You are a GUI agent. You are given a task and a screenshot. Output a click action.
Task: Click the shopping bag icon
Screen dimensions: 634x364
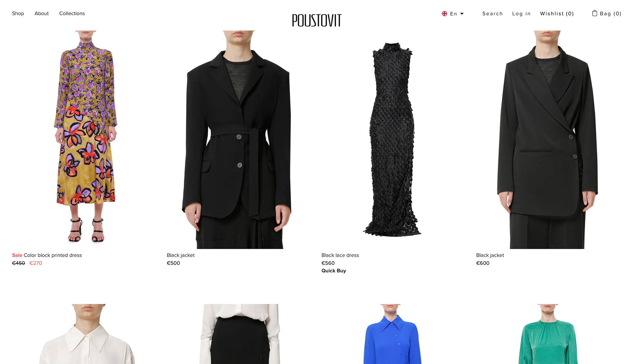(595, 13)
